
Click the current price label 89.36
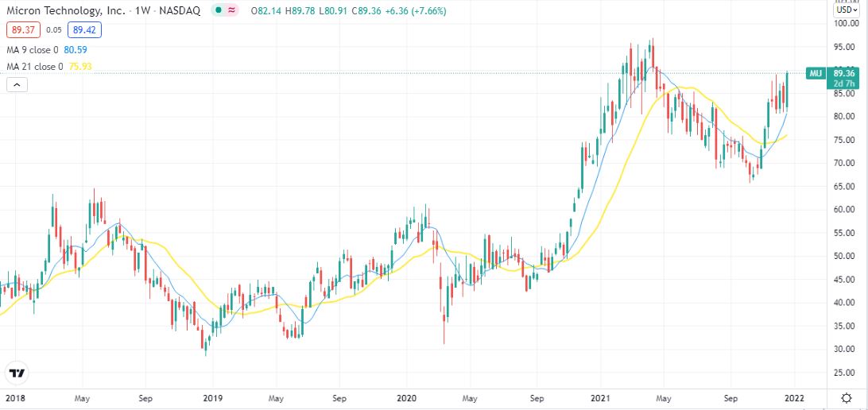click(x=845, y=72)
